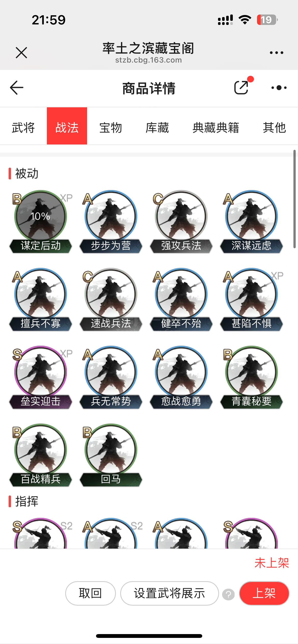This screenshot has width=298, height=644.
Task: Open the mini-program menu dots in 商品详情 bar
Action: [x=279, y=88]
